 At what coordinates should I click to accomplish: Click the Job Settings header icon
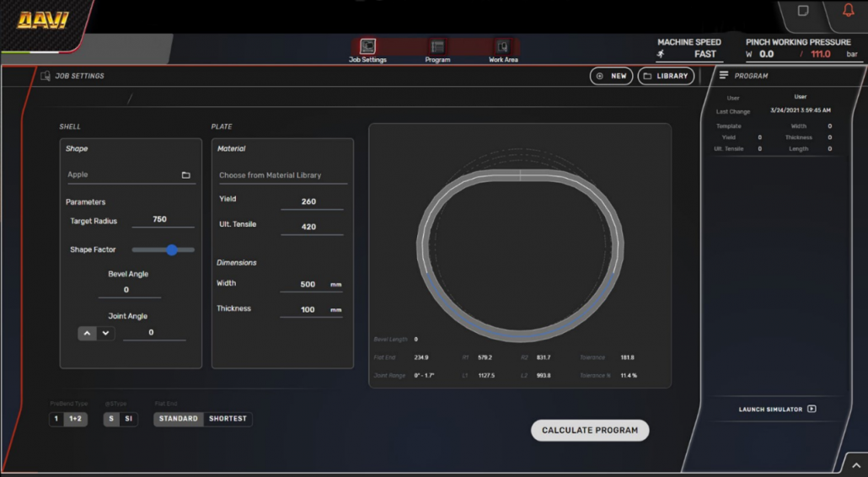(46, 76)
